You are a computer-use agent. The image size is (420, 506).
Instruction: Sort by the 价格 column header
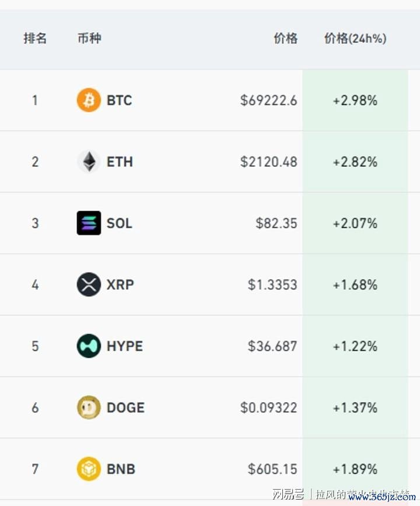click(285, 39)
